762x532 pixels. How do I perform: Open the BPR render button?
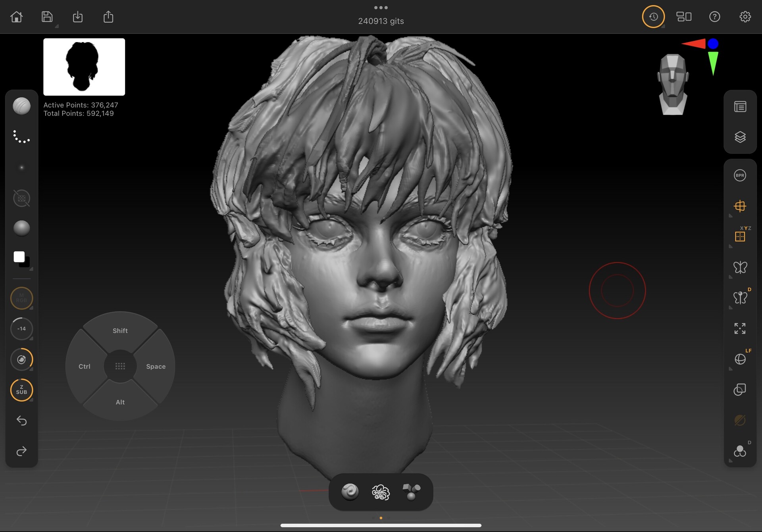click(740, 175)
